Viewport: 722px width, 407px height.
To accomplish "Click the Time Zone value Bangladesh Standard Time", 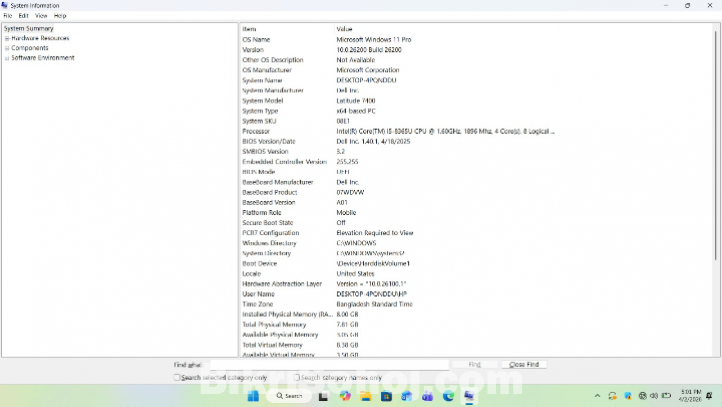I will [374, 304].
